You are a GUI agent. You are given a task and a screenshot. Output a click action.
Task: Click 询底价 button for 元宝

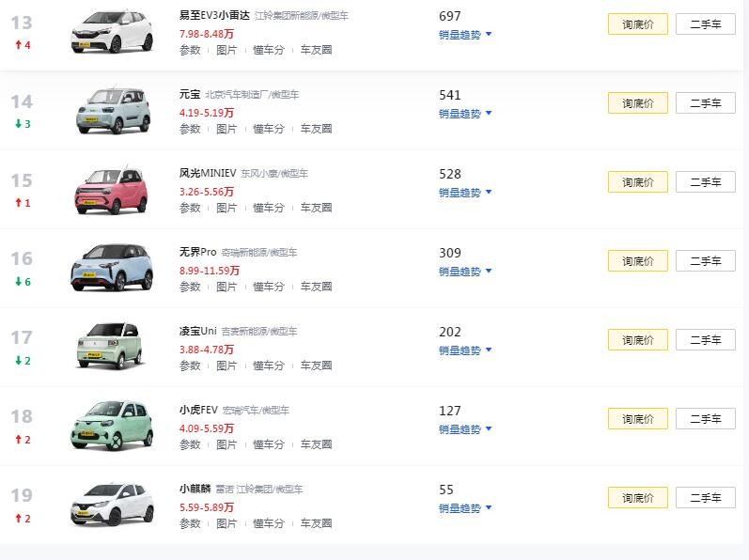[x=637, y=103]
